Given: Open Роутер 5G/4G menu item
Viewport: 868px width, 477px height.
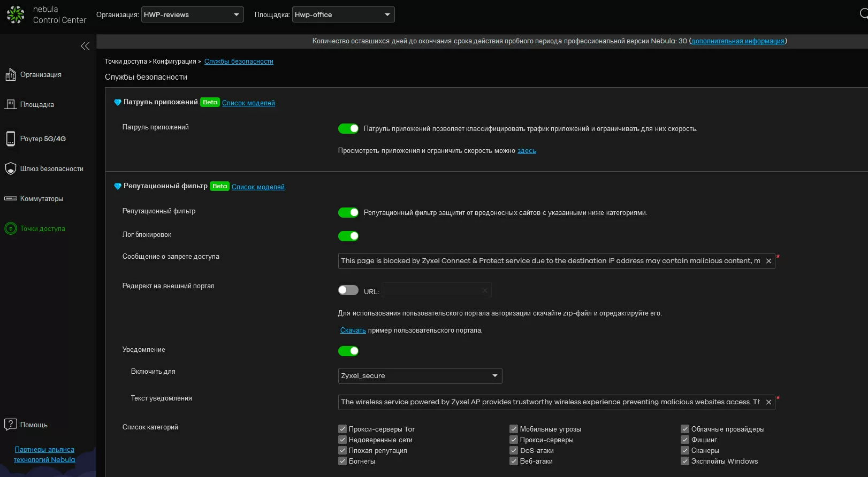Looking at the screenshot, I should tap(43, 139).
